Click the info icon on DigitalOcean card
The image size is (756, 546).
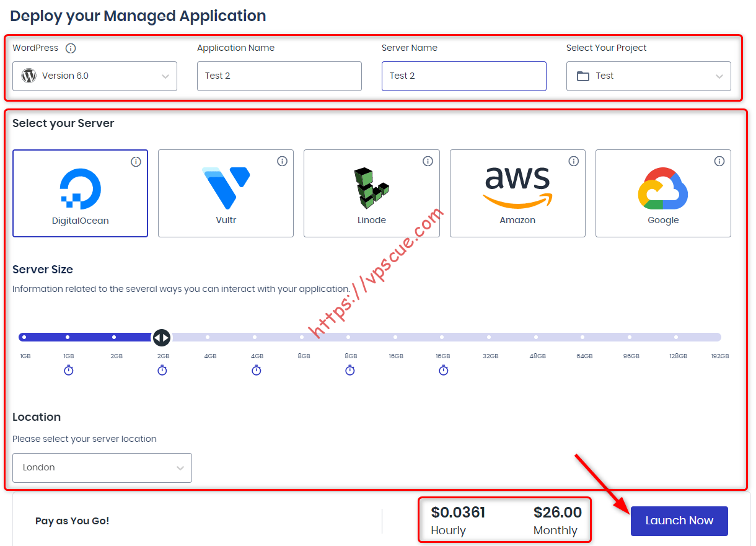[136, 162]
